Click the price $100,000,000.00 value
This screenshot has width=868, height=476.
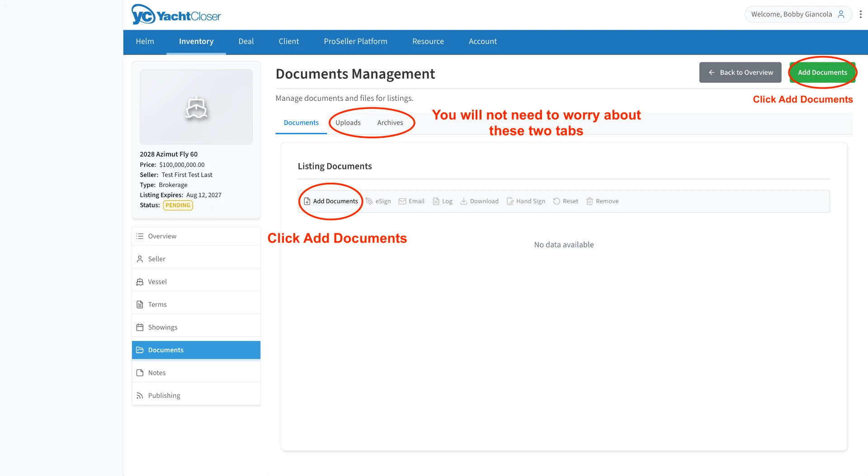coord(182,165)
